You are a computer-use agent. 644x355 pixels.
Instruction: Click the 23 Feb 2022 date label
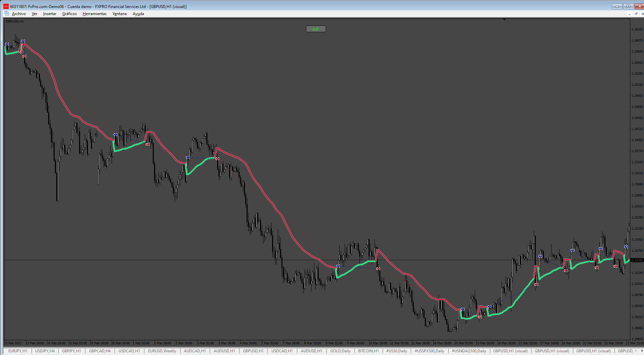click(x=13, y=343)
